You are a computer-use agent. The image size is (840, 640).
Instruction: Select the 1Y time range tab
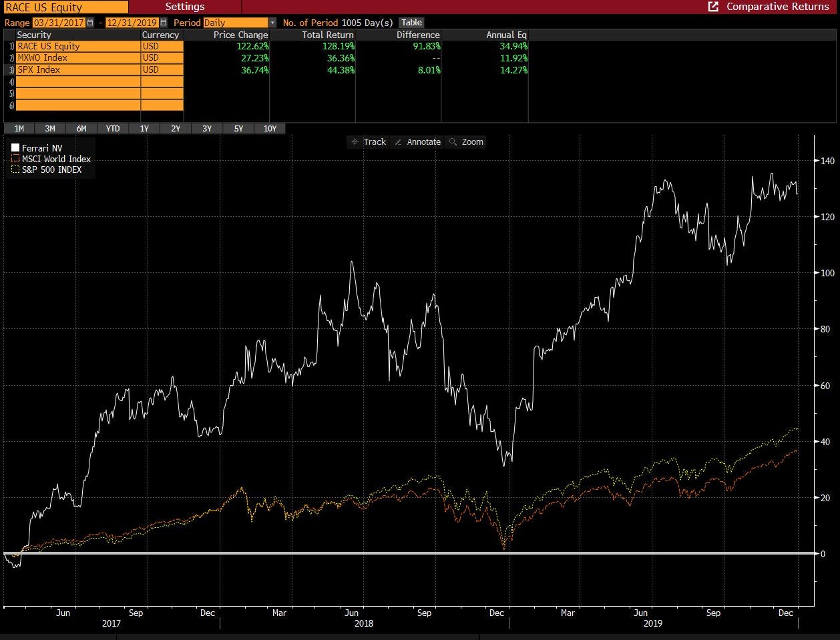[144, 129]
